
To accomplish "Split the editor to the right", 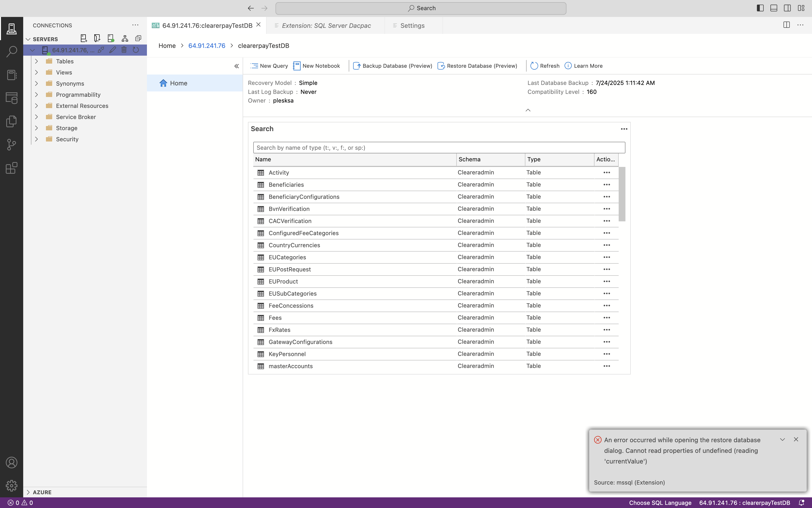I will [786, 25].
